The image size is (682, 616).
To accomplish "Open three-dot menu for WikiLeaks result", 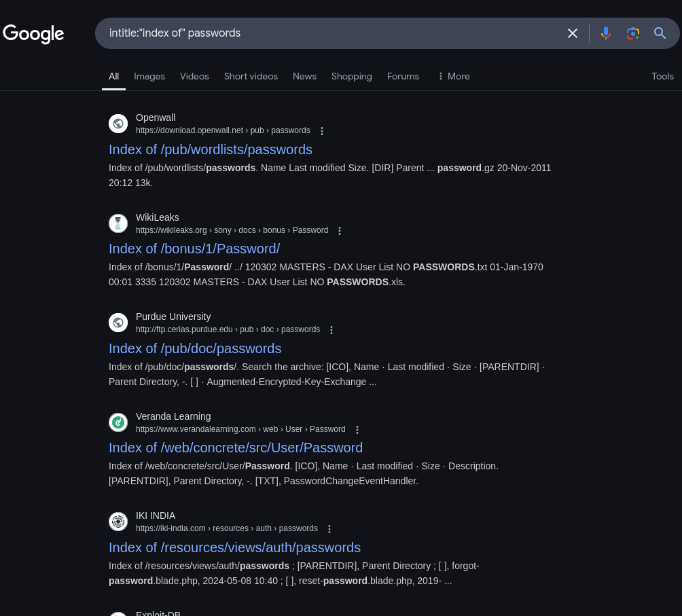I will point(340,231).
